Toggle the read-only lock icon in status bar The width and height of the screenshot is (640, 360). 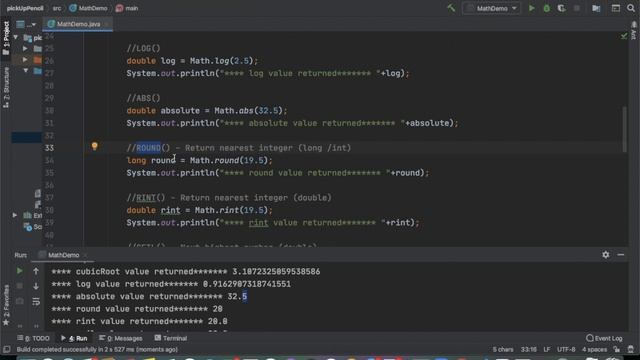pyautogui.click(x=617, y=349)
